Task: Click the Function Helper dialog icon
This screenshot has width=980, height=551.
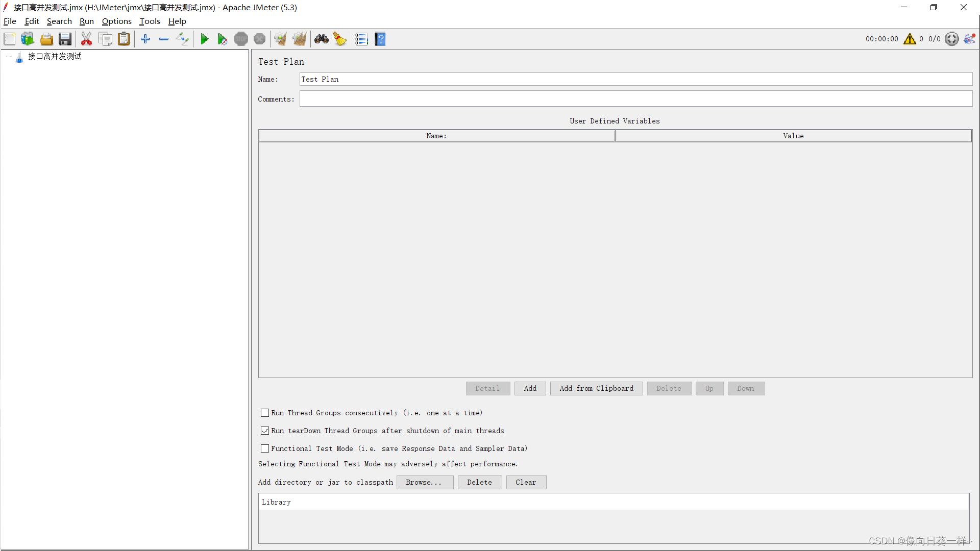Action: pos(361,39)
